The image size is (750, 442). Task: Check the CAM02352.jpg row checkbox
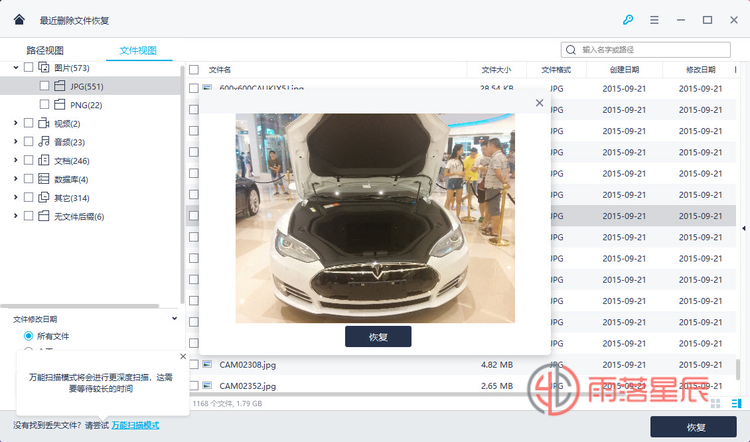pos(194,386)
